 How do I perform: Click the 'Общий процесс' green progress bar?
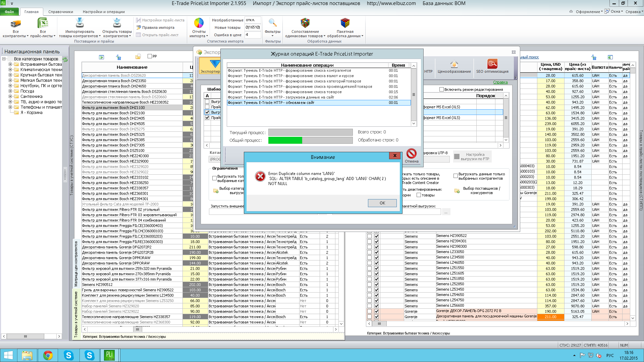[x=310, y=140]
